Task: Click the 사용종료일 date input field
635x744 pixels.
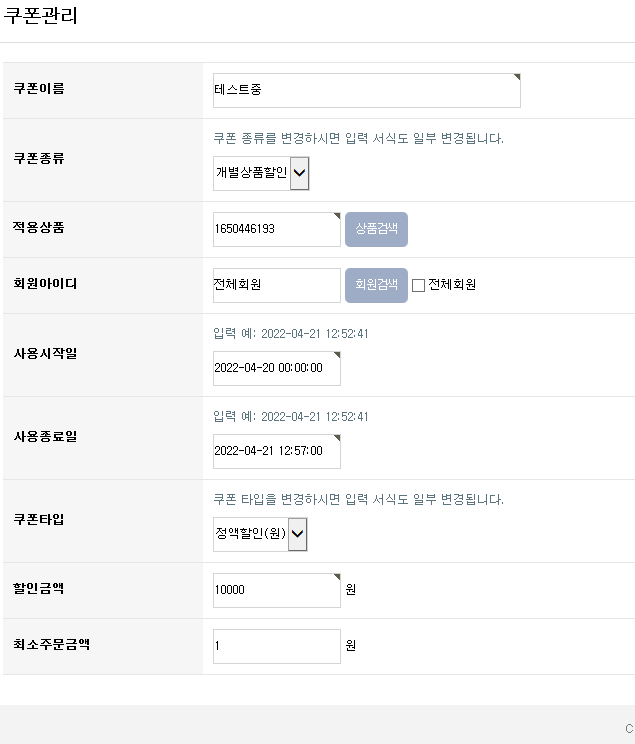Action: point(276,451)
